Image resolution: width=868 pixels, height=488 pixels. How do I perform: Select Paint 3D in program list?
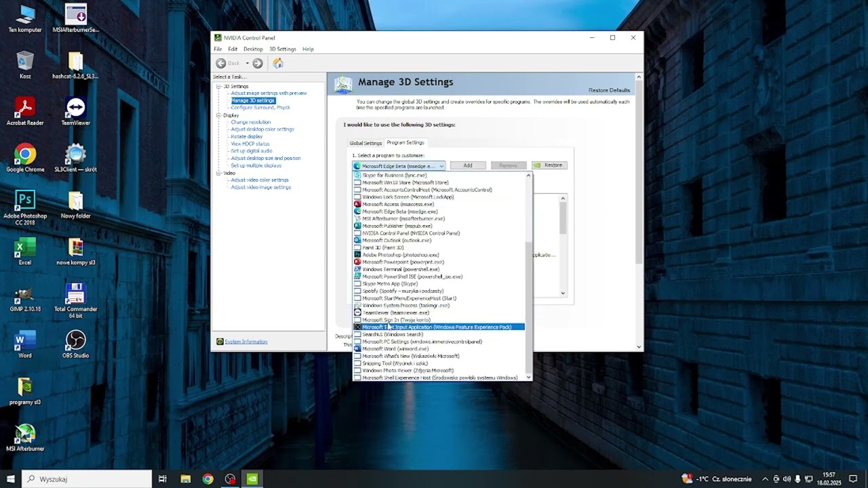tap(439, 248)
